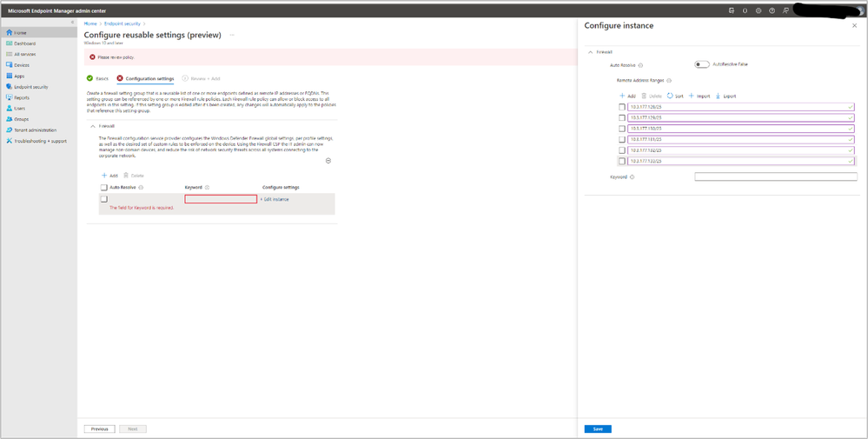Export remote address ranges
The width and height of the screenshot is (868, 439).
tap(726, 96)
